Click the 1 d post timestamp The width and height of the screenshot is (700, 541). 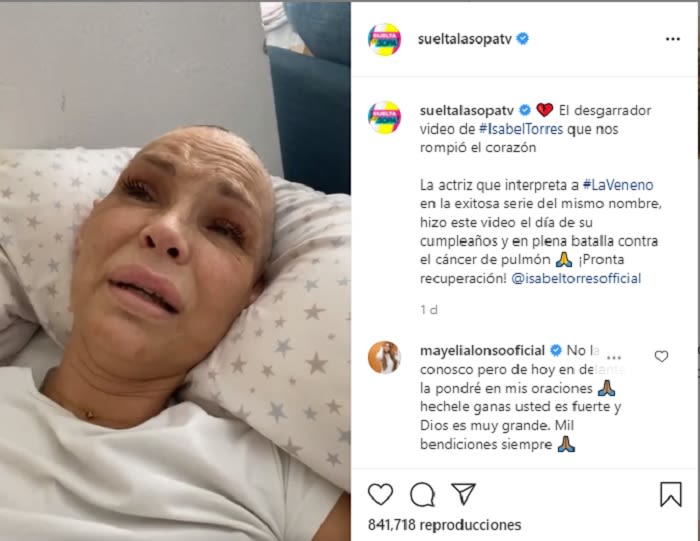(x=429, y=310)
